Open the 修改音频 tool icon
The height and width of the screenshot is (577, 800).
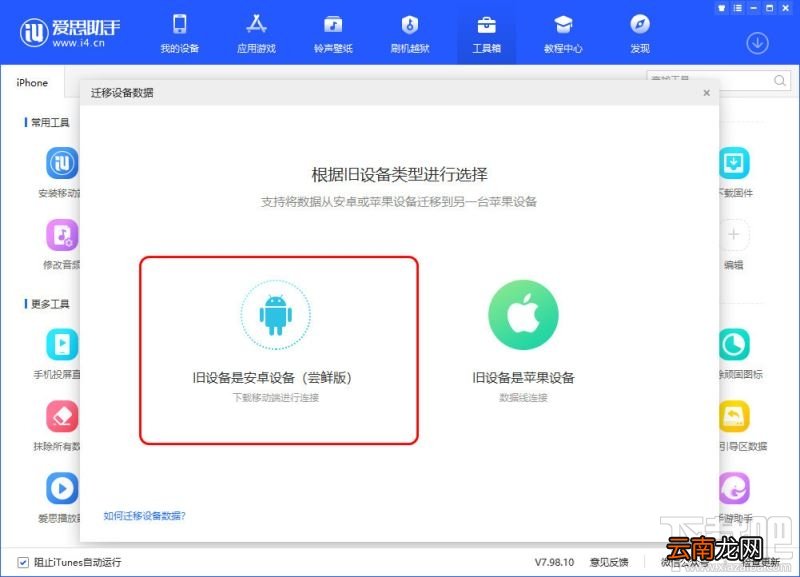point(62,235)
